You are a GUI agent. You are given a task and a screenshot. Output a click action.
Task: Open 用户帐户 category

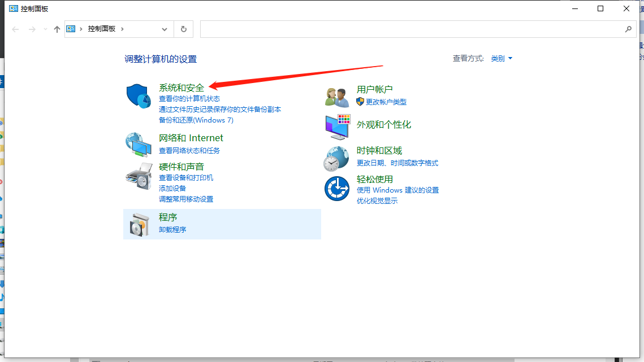pyautogui.click(x=374, y=89)
